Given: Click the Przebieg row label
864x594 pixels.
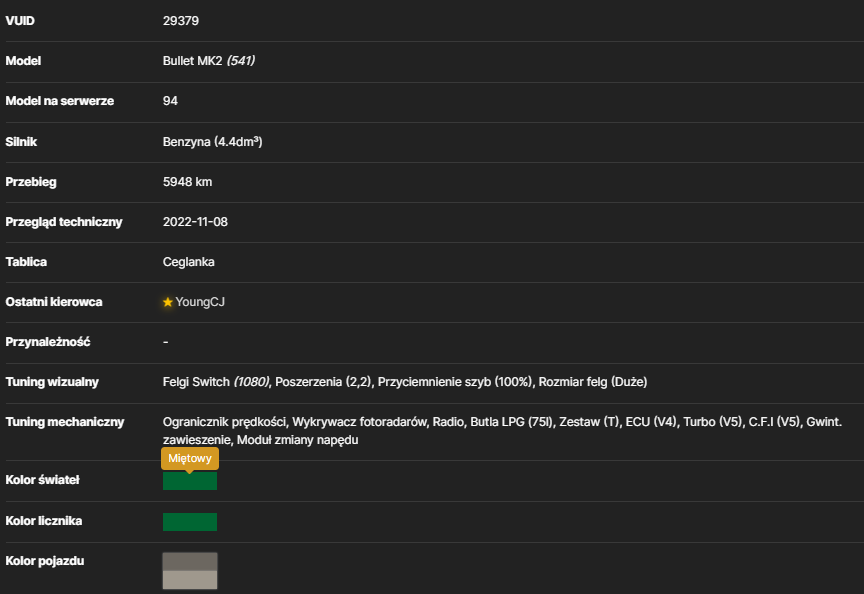Looking at the screenshot, I should coord(31,182).
